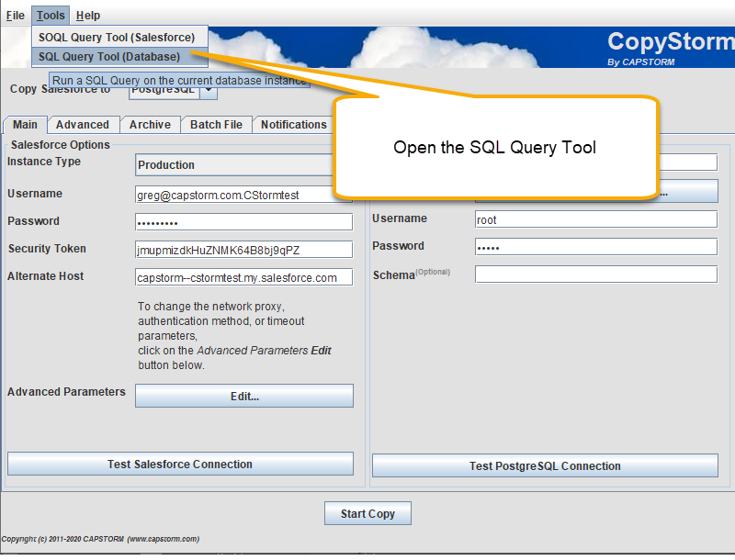Choose SOQL Query Tool (Salesforce)
The width and height of the screenshot is (735, 560).
click(119, 37)
